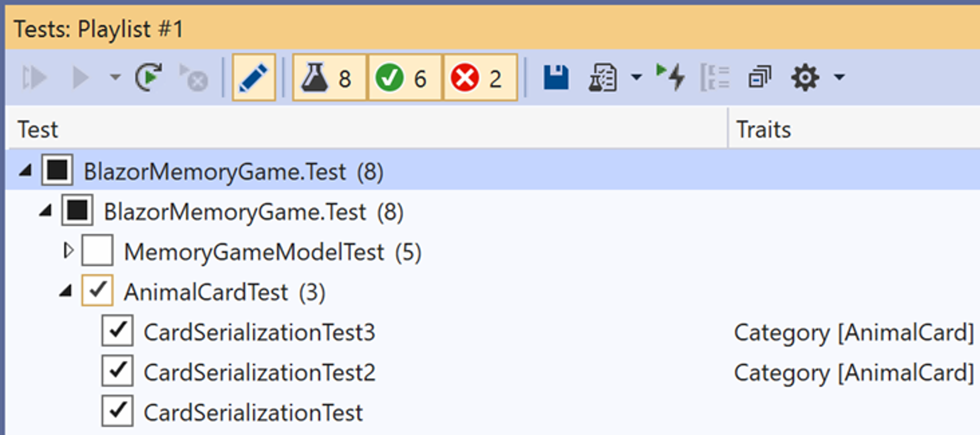Image resolution: width=980 pixels, height=435 pixels.
Task: Click the Tests: Playlist #1 title bar
Action: [x=493, y=28]
